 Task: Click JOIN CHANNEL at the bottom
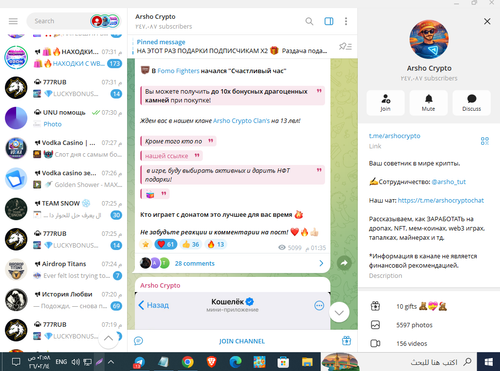click(242, 341)
